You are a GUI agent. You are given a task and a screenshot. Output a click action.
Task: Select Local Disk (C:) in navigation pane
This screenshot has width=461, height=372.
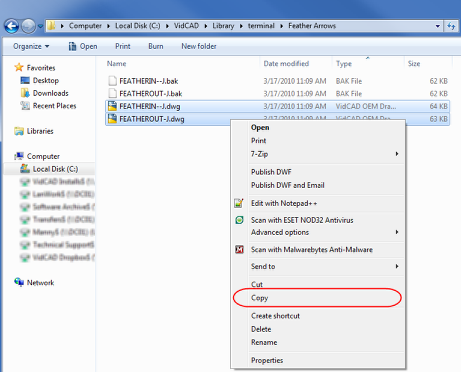click(55, 169)
